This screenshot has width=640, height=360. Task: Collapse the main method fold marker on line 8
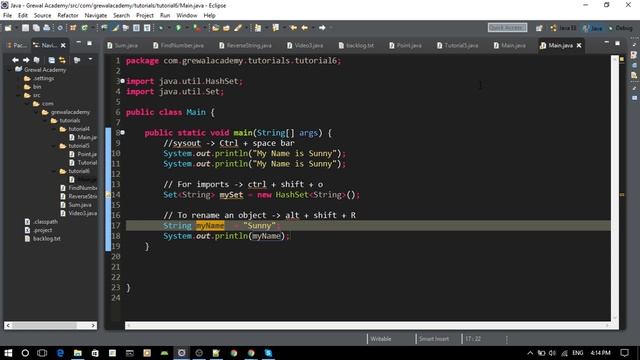[122, 132]
